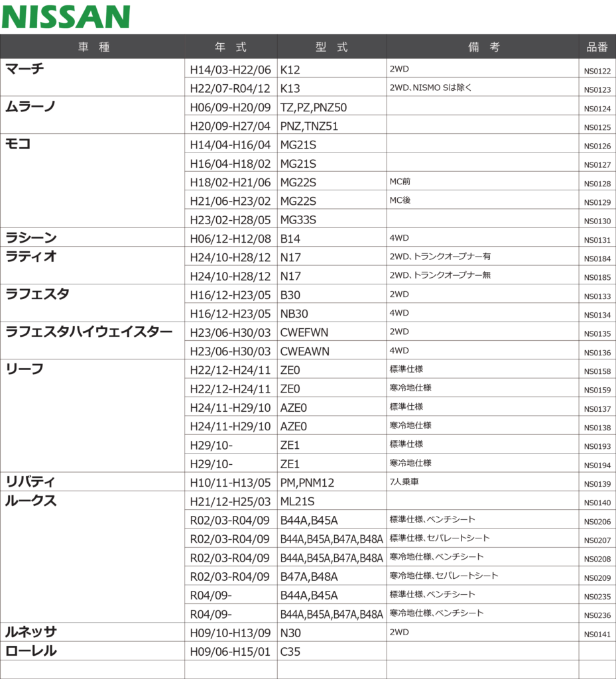This screenshot has height=679, width=616.
Task: Click the 年式 column header
Action: pos(231,47)
